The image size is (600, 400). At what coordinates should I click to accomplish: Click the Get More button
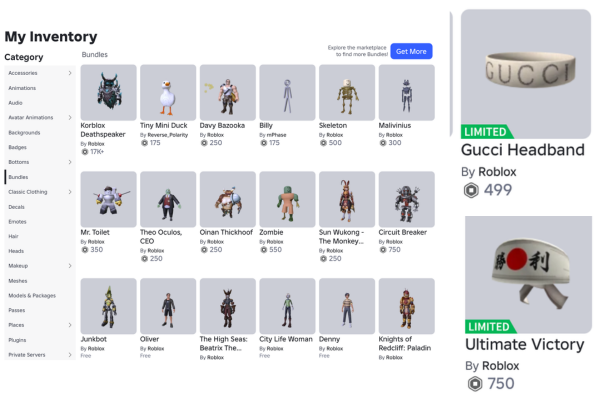click(x=411, y=51)
